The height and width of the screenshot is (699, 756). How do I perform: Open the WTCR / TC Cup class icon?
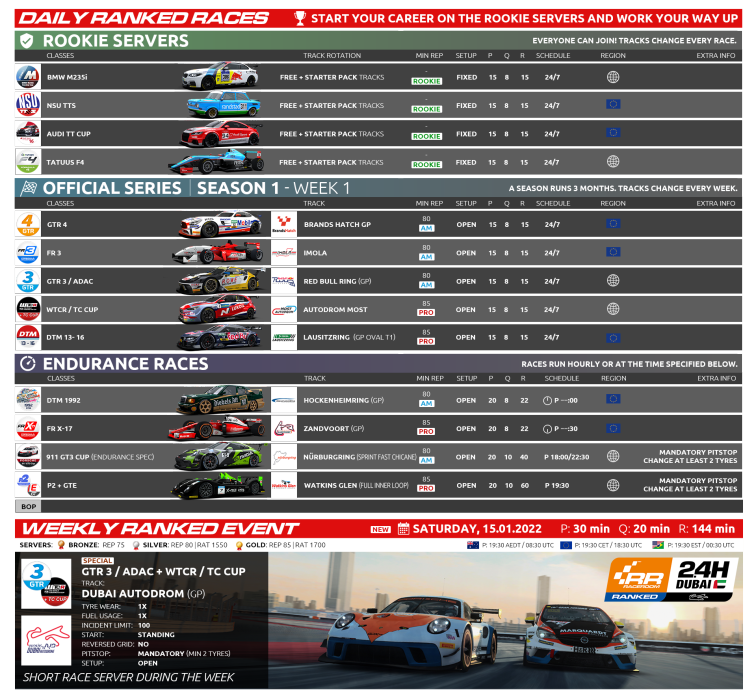coord(28,310)
